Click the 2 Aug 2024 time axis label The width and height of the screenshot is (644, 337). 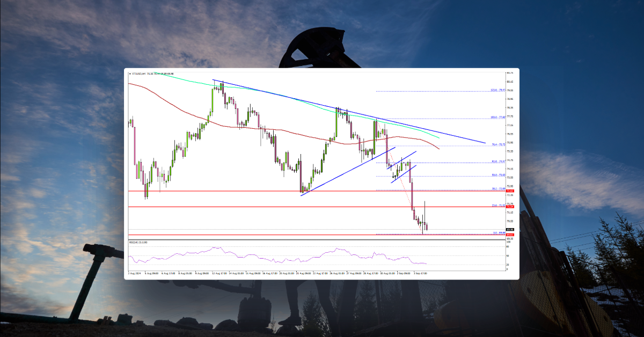pos(131,272)
